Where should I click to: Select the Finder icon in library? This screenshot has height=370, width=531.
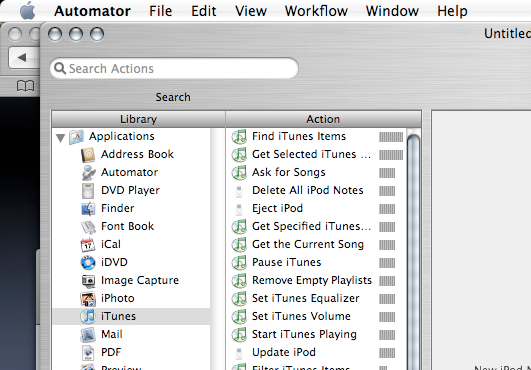tap(88, 209)
